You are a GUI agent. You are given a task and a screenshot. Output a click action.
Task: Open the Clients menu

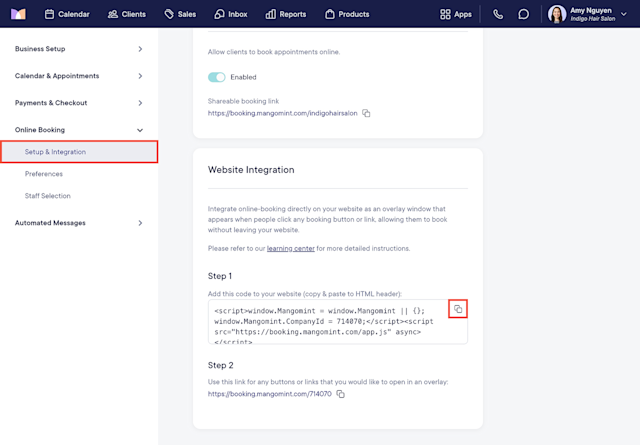[x=127, y=14]
